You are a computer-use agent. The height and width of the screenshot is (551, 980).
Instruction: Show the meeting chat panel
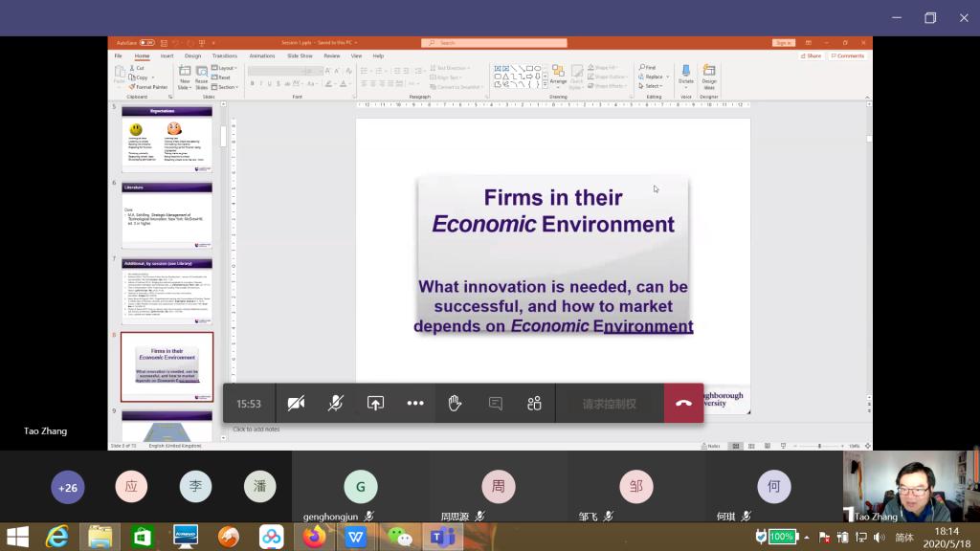(495, 404)
